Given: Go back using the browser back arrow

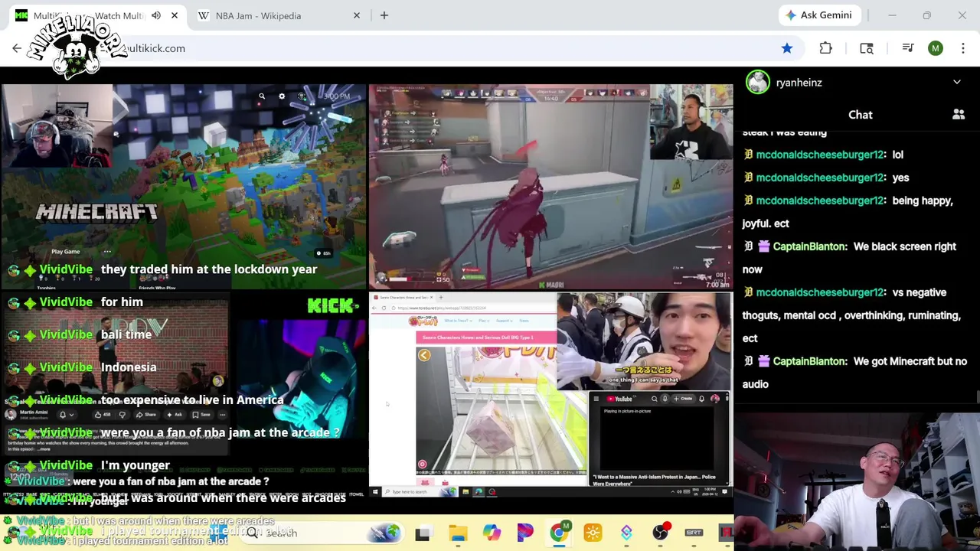Looking at the screenshot, I should coord(17,48).
